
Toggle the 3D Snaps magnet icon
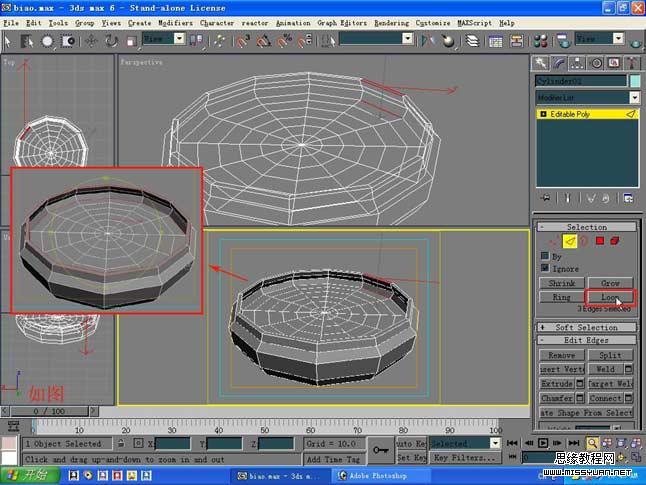[243, 41]
